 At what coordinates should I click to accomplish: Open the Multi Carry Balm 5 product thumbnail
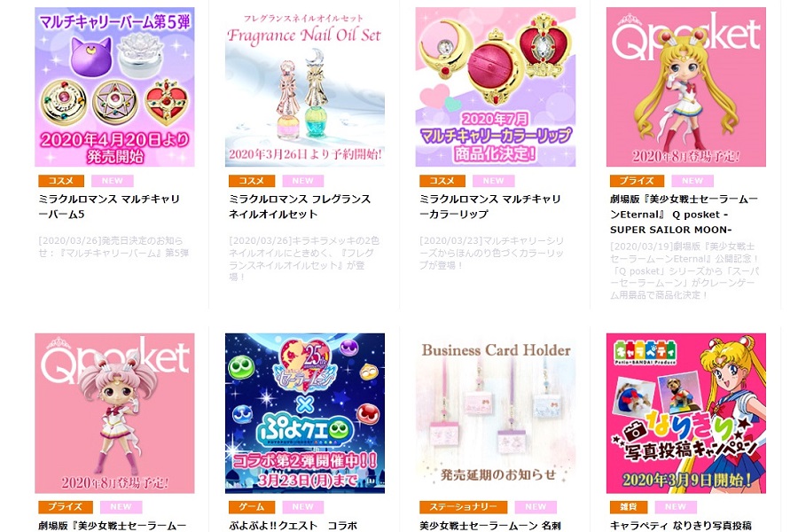[x=114, y=87]
